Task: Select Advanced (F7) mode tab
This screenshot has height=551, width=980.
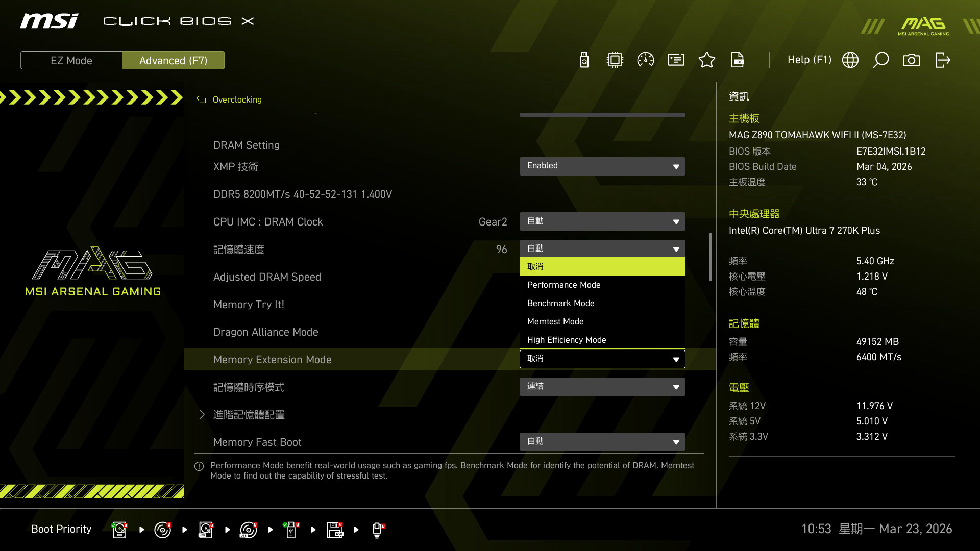Action: [174, 60]
